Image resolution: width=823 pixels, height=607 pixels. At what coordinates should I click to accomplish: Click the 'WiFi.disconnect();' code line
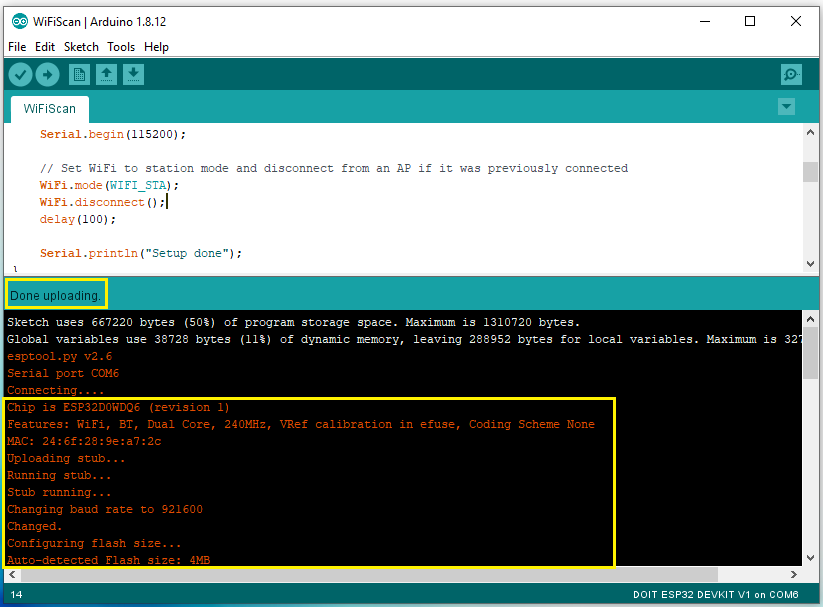102,202
